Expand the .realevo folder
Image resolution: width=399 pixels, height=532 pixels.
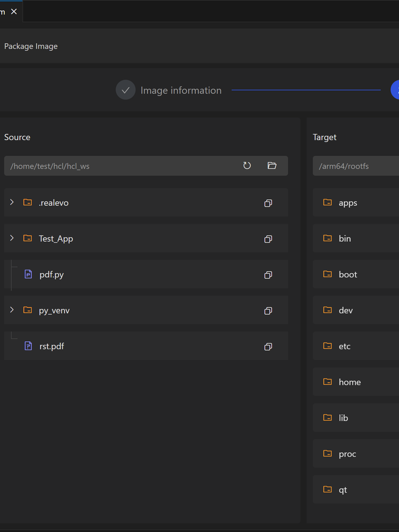[x=12, y=202]
